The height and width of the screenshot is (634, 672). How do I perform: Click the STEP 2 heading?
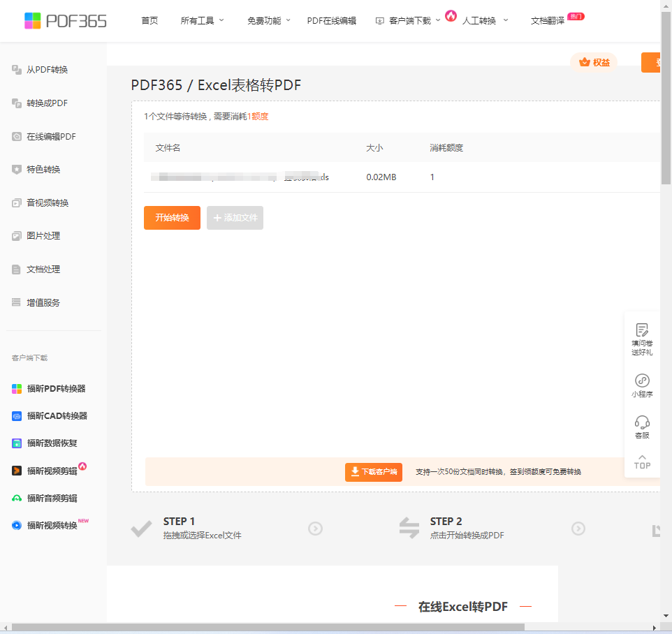[x=446, y=522]
